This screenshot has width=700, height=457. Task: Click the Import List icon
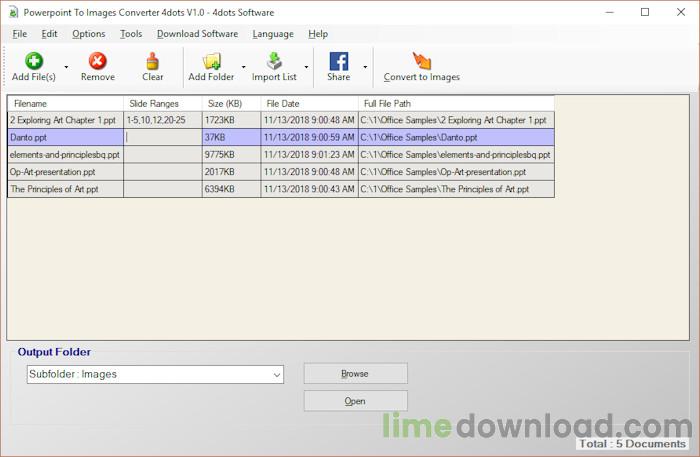coord(274,61)
